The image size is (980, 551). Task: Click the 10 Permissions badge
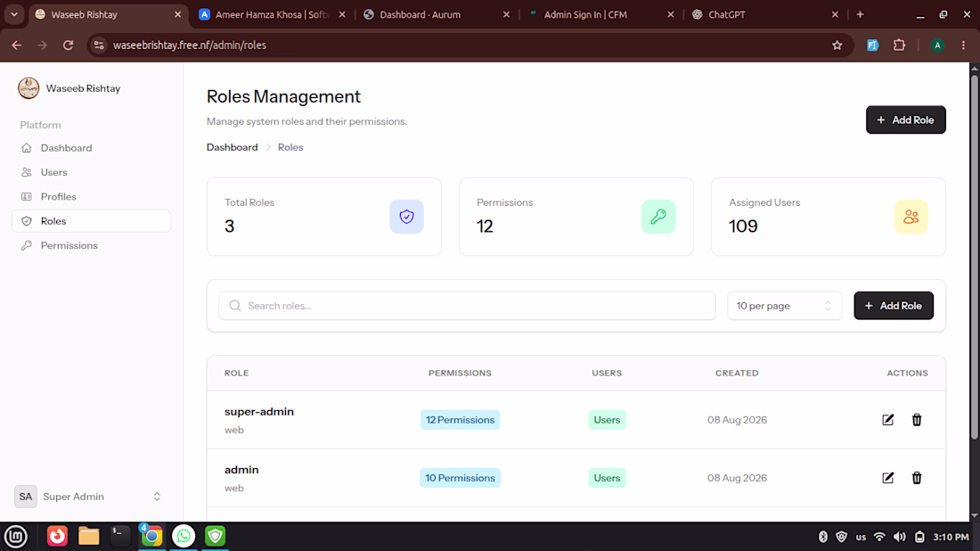[x=460, y=478]
